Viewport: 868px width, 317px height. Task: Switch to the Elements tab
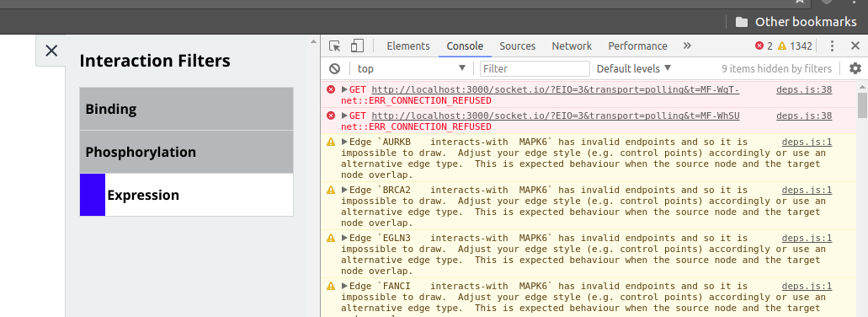(408, 46)
